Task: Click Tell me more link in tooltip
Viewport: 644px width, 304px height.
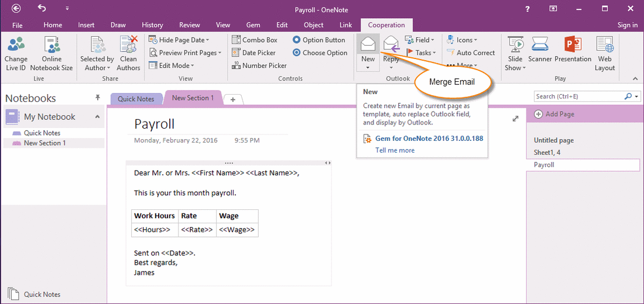Action: [x=395, y=150]
